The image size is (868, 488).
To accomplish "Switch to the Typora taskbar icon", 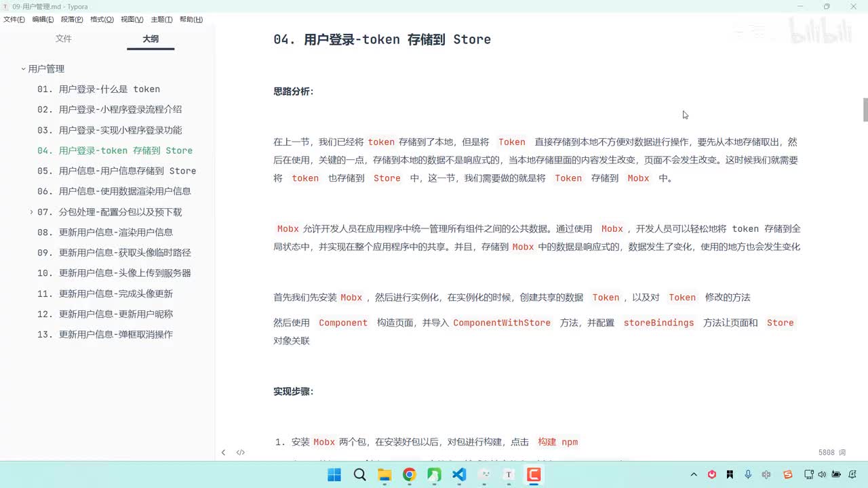I will (509, 475).
